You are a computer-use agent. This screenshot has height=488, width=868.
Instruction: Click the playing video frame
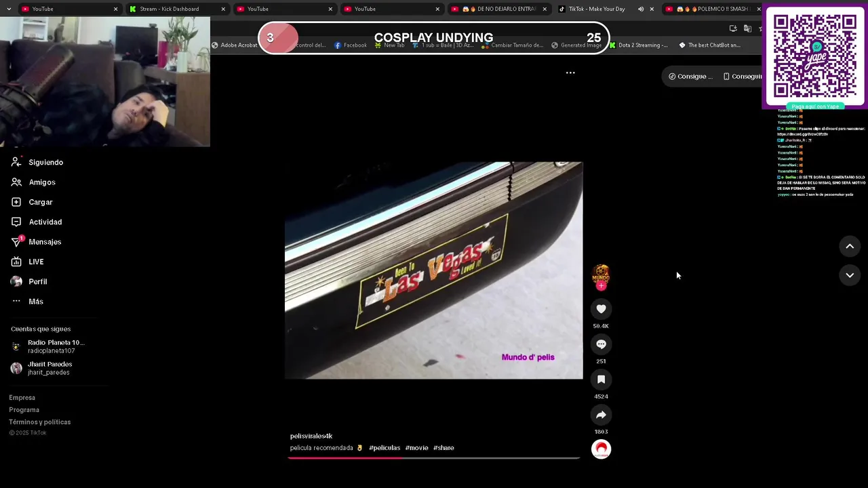(433, 270)
